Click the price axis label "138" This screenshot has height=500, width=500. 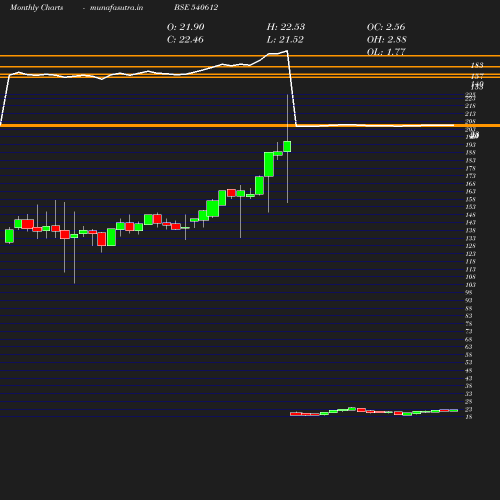click(470, 230)
